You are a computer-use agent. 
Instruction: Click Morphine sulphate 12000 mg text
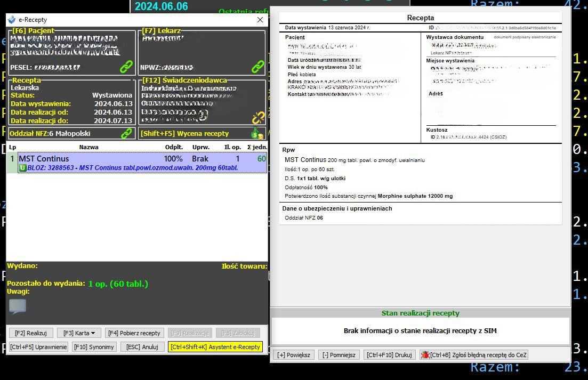coord(415,196)
